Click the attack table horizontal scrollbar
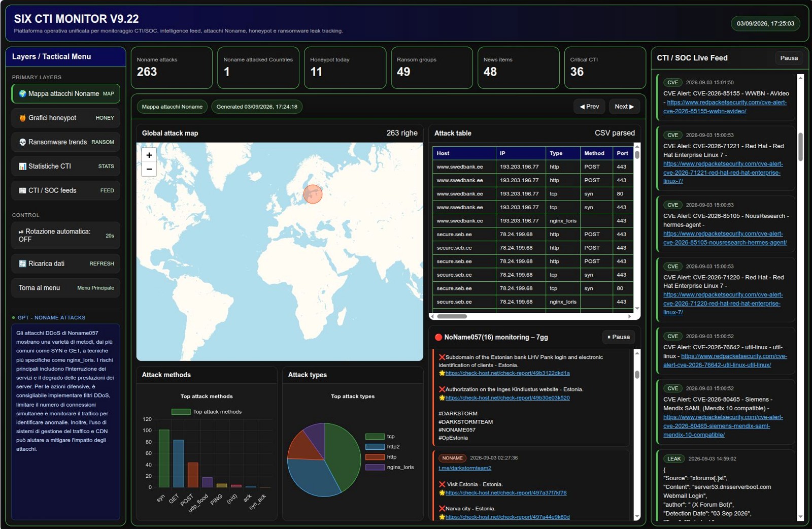 452,316
